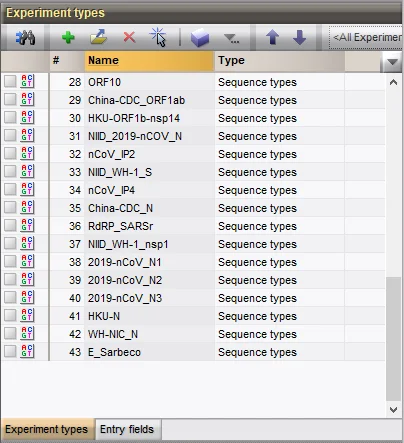
Task: Click the starburst cursor selection icon
Action: (158, 37)
